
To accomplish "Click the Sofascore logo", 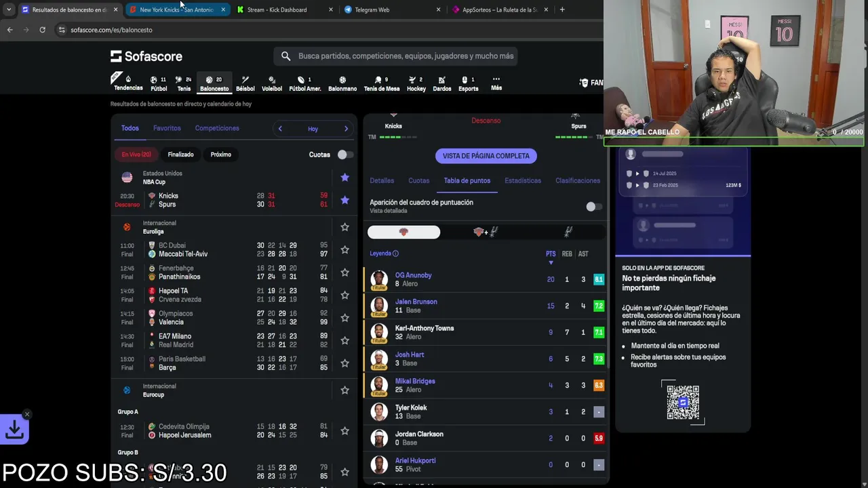I will click(146, 56).
